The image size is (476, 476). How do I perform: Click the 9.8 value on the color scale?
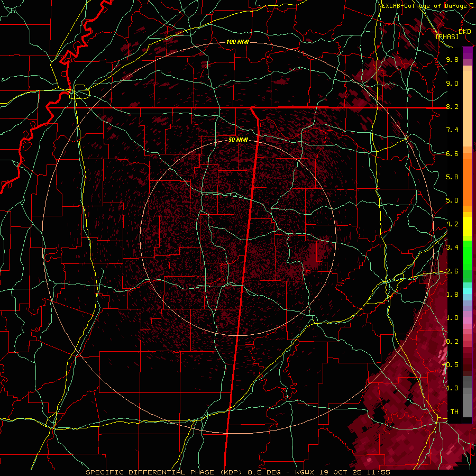coord(452,60)
